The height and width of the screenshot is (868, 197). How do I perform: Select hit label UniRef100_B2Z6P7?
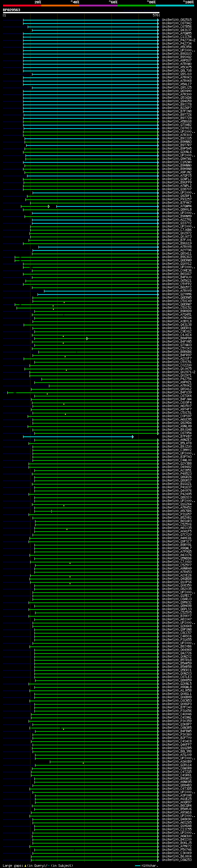177,108
